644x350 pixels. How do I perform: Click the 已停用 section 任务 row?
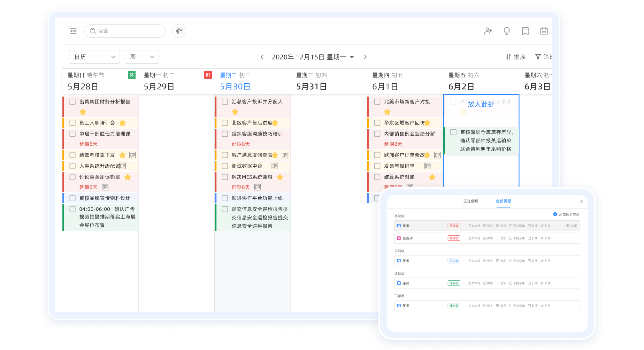click(487, 306)
